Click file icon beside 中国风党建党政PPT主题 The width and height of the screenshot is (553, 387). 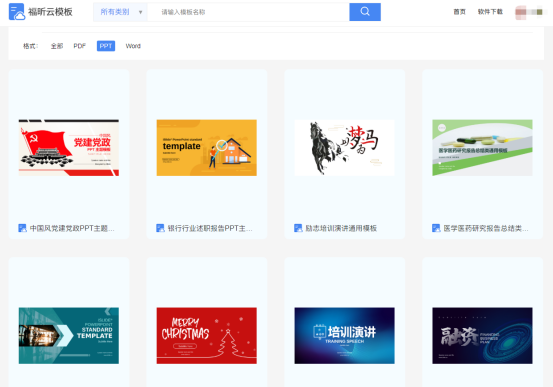point(23,228)
